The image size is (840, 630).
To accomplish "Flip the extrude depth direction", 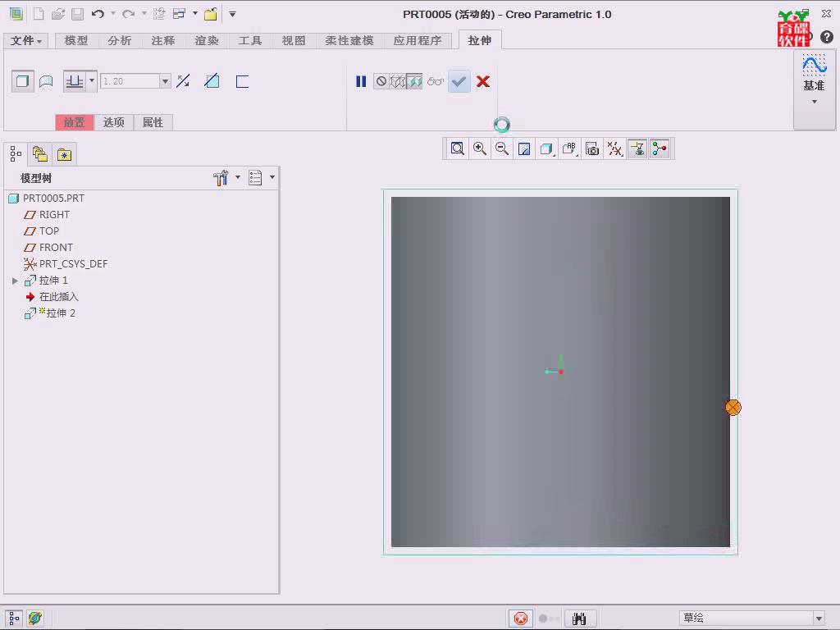I will point(183,81).
